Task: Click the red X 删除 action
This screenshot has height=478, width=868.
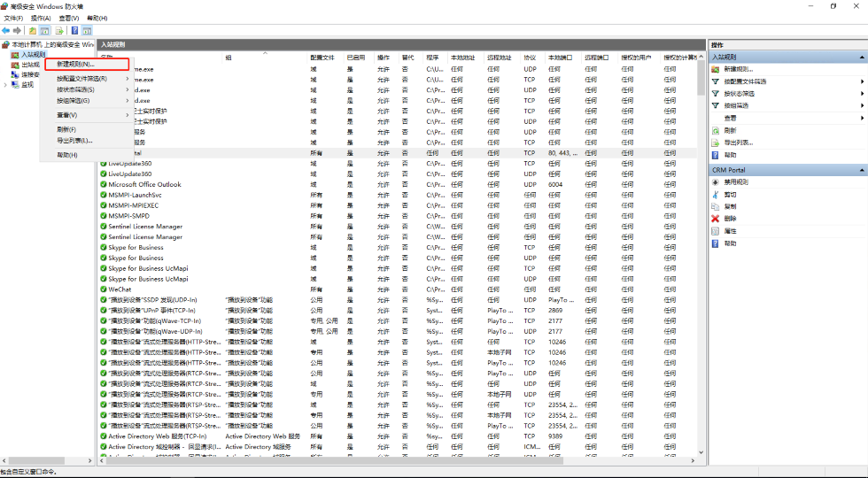Action: click(x=716, y=219)
